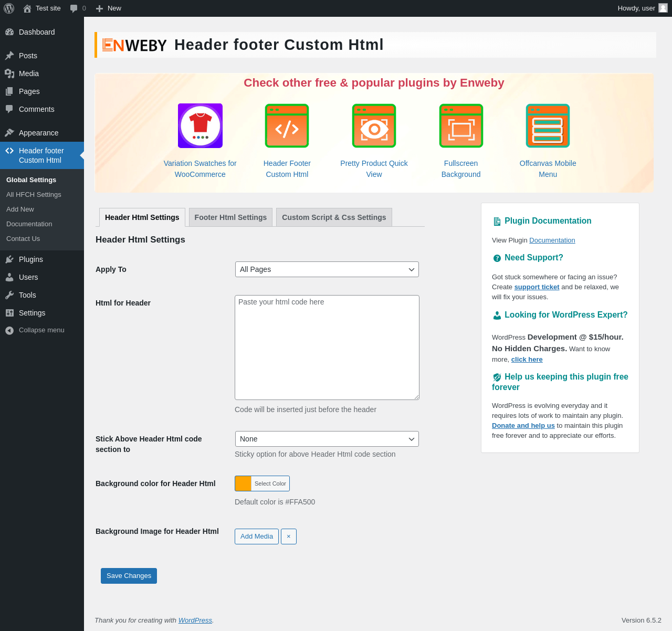The height and width of the screenshot is (631, 672).
Task: Open Add New submenu item
Action: (x=20, y=209)
